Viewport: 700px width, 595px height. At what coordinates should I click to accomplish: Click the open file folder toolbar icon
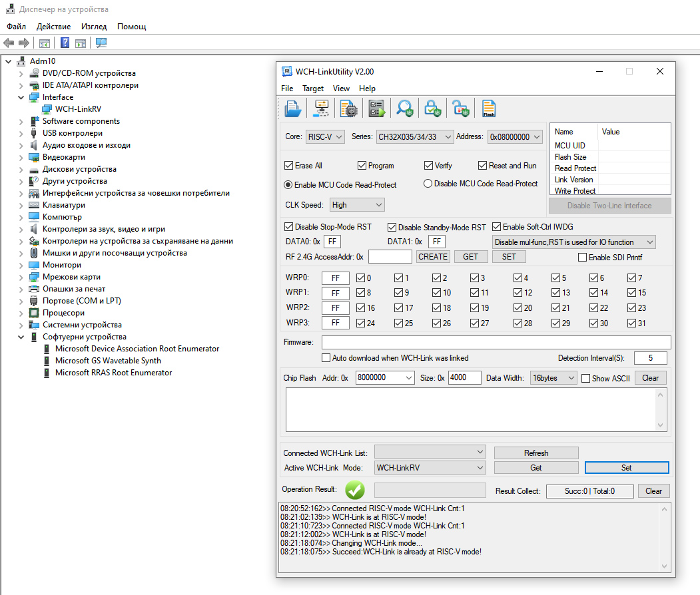292,108
